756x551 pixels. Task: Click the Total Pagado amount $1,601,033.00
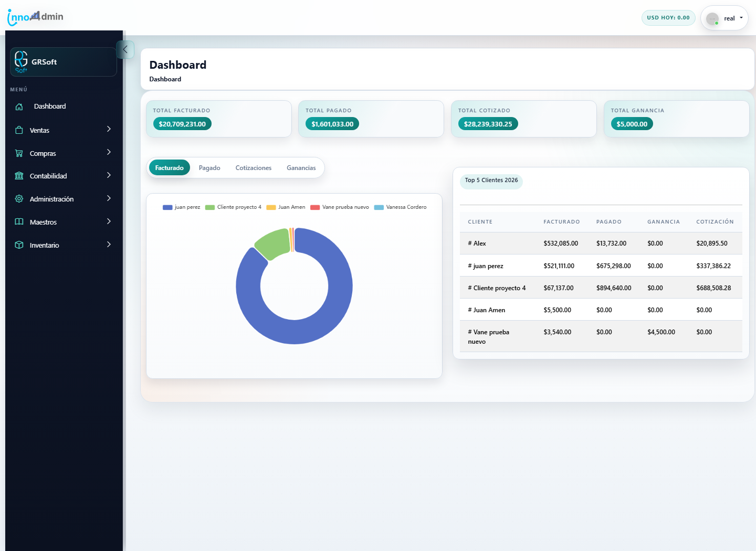coord(332,124)
